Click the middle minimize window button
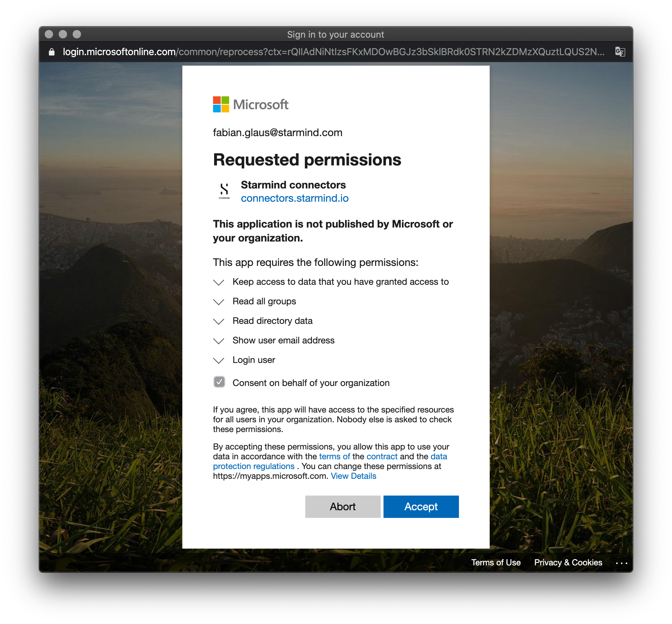This screenshot has width=672, height=624. click(x=63, y=34)
